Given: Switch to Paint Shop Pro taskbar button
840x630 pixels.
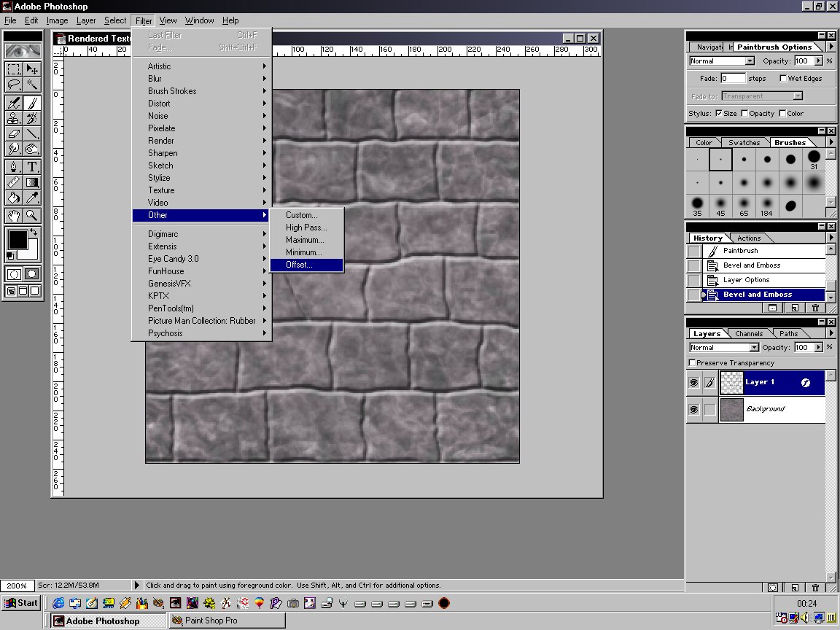Looking at the screenshot, I should click(x=227, y=621).
